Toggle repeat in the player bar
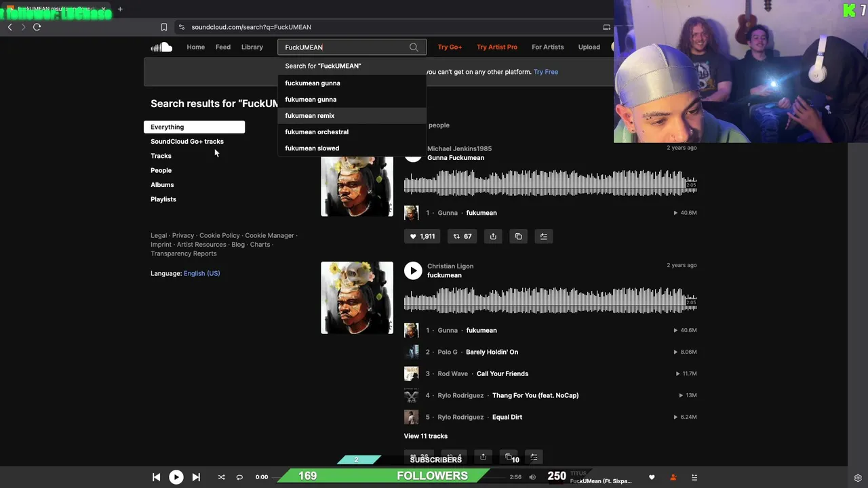 pyautogui.click(x=239, y=477)
